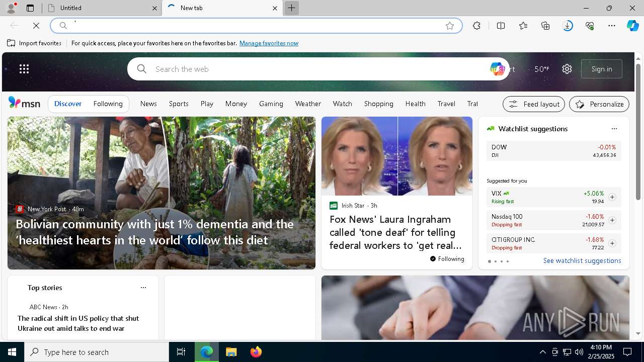Open See watchlist suggestions link
Screen dimensions: 644x362
pyautogui.click(x=582, y=260)
